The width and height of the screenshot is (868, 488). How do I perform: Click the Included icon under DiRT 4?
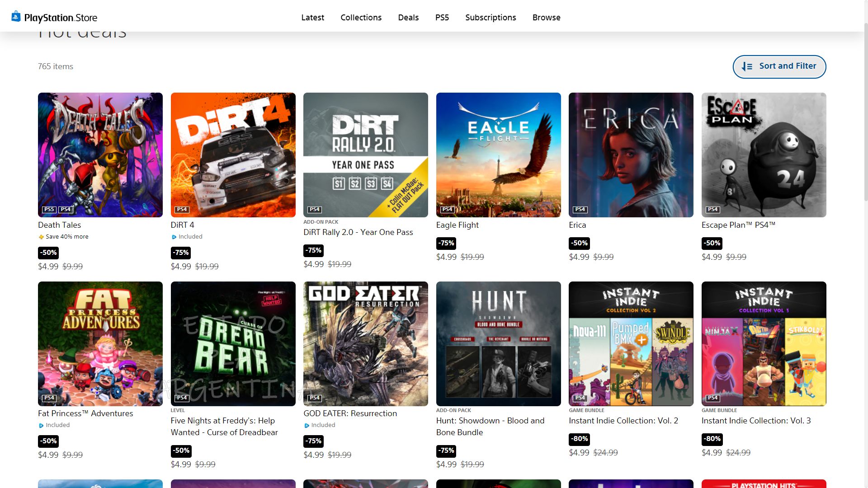coord(174,237)
